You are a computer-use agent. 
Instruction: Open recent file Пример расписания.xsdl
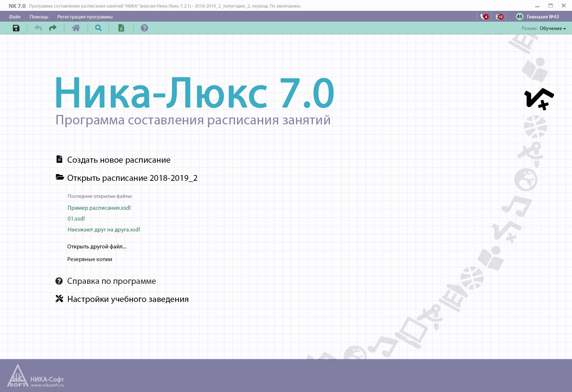pyautogui.click(x=99, y=208)
